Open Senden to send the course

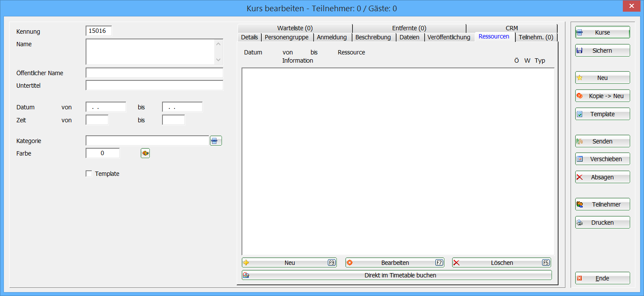[x=602, y=141]
